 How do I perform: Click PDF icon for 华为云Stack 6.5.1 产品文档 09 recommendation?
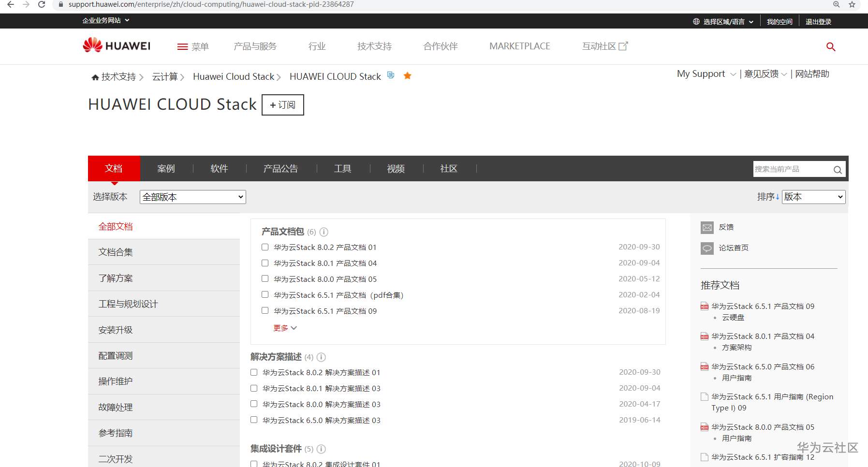point(705,306)
